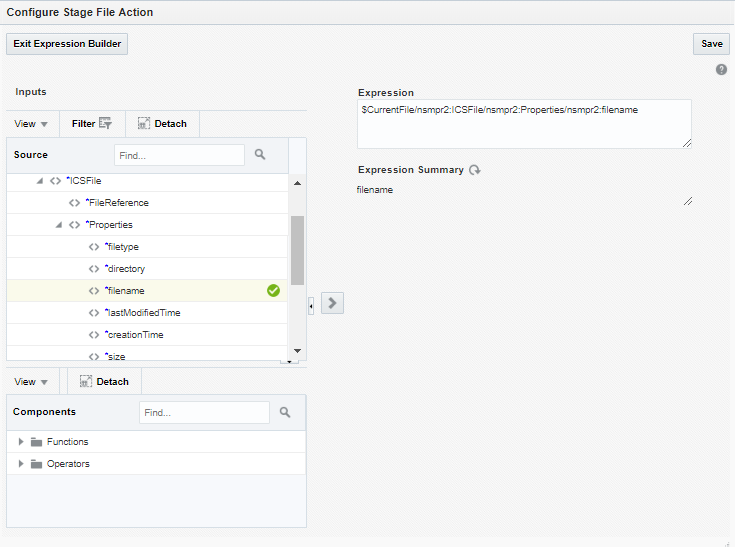Refresh the Expression Summary
Image resolution: width=735 pixels, height=547 pixels.
(475, 170)
